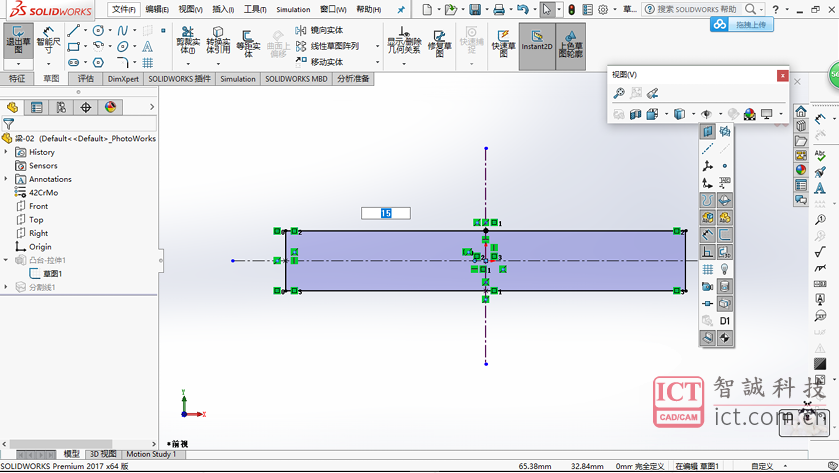
Task: Click the 等距实体 offset entities tool
Action: [248, 43]
